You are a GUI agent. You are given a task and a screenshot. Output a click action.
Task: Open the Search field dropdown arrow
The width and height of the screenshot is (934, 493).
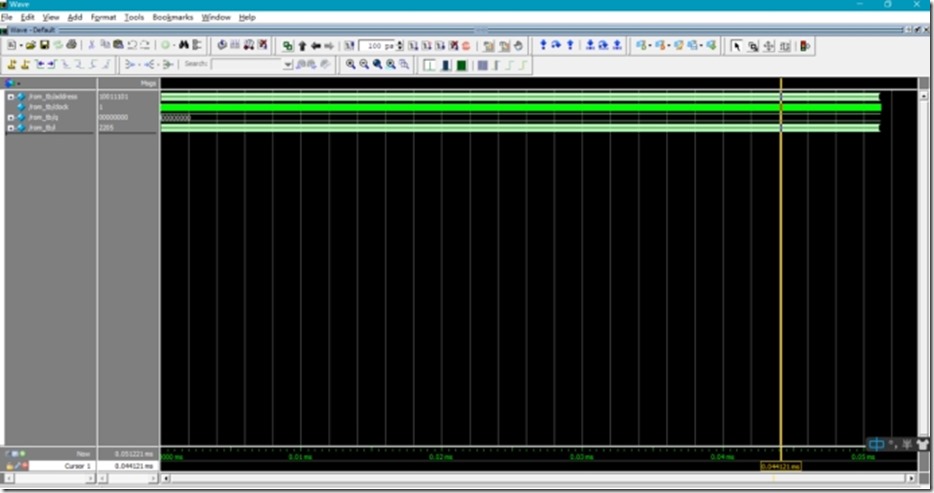[x=288, y=64]
